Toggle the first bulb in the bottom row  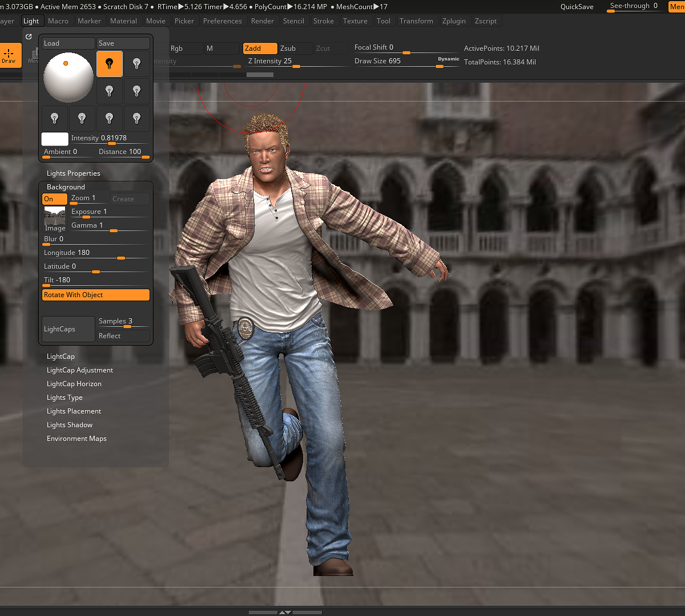tap(55, 119)
